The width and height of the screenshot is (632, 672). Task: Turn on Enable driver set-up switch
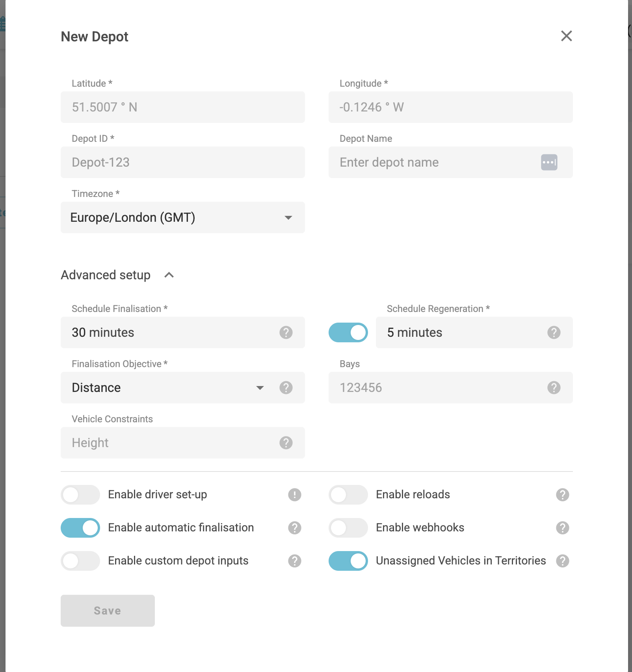click(80, 495)
